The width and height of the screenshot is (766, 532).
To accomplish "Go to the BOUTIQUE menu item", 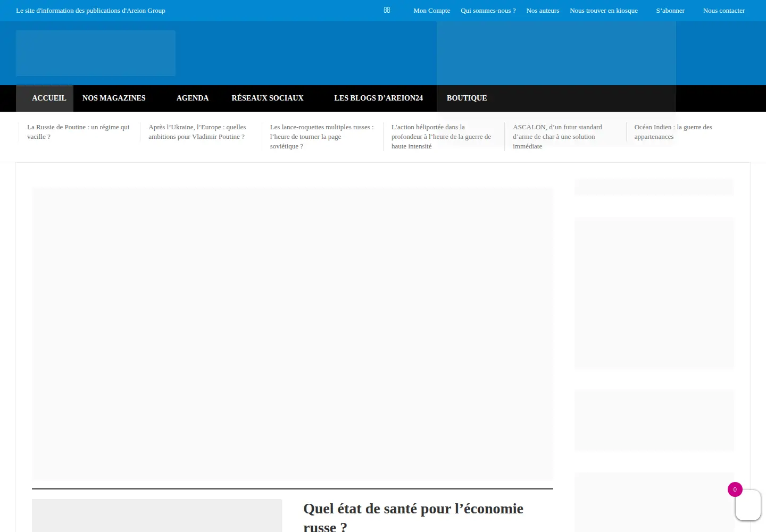I will pyautogui.click(x=467, y=98).
